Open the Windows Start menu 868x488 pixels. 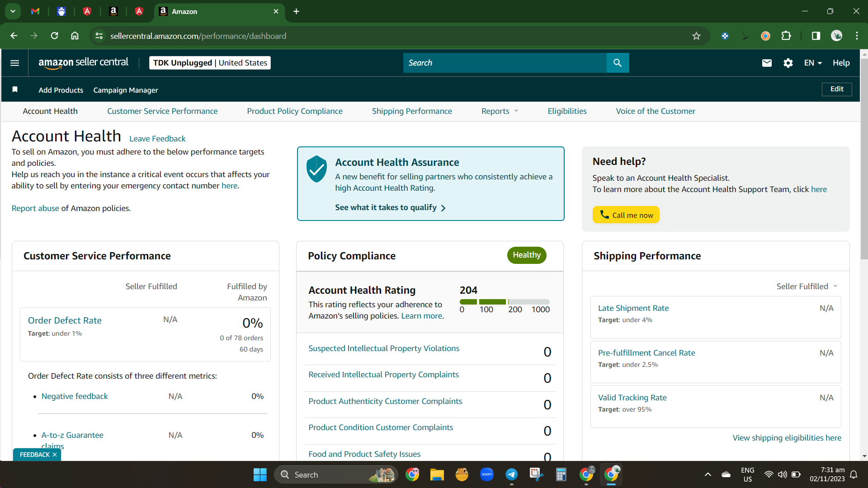tap(260, 474)
